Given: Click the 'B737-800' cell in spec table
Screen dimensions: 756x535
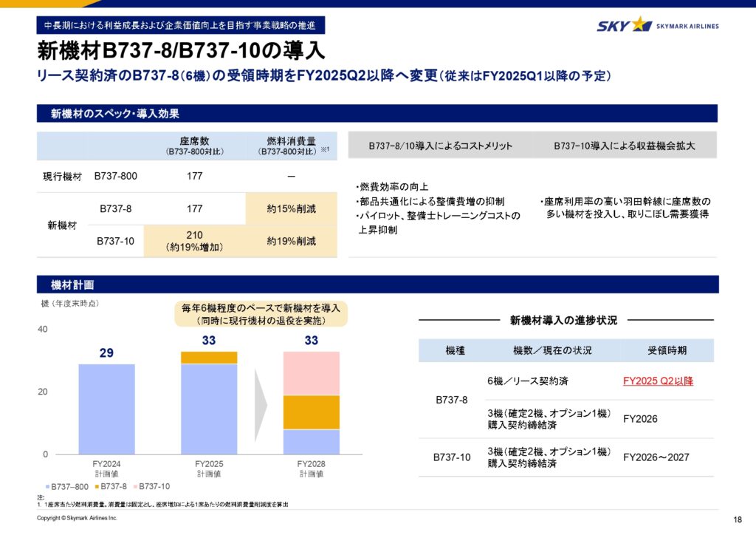Looking at the screenshot, I should coord(116,176).
